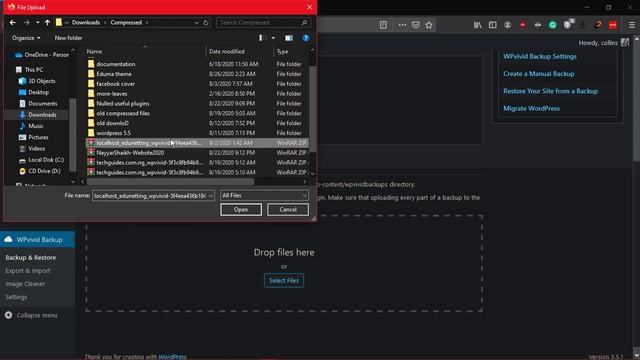Open 3D Objects in navigation pane
The width and height of the screenshot is (640, 360).
pos(37,81)
